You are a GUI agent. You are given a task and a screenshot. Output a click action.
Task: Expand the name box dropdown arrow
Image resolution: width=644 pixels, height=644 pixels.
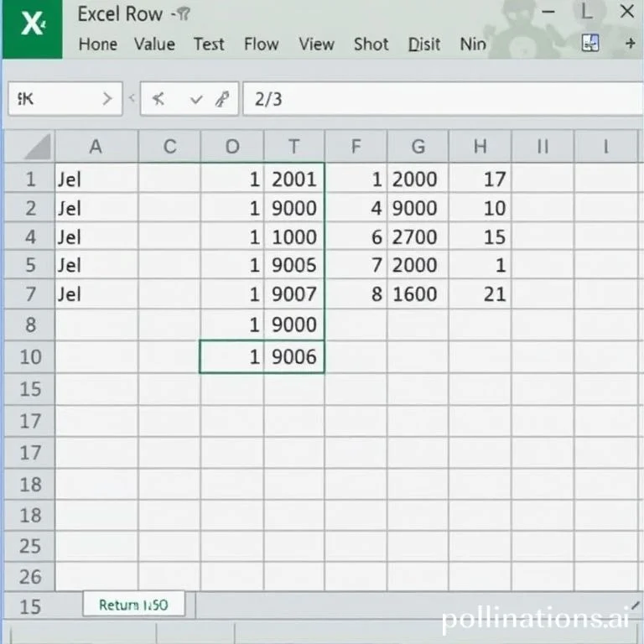(106, 99)
